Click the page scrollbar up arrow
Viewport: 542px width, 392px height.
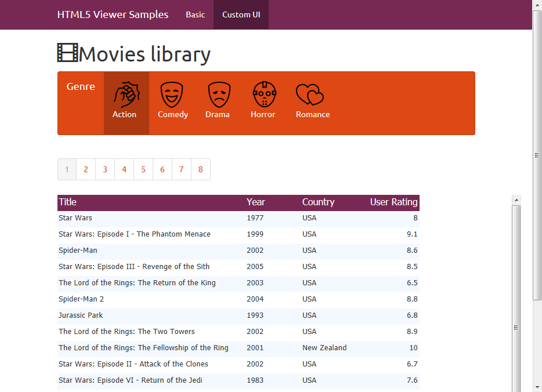[537, 5]
